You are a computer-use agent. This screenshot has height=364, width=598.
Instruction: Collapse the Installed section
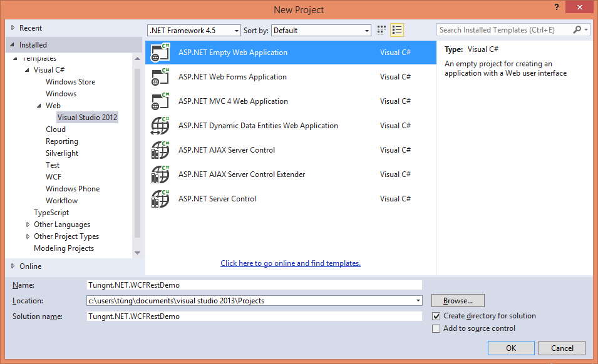click(x=12, y=45)
